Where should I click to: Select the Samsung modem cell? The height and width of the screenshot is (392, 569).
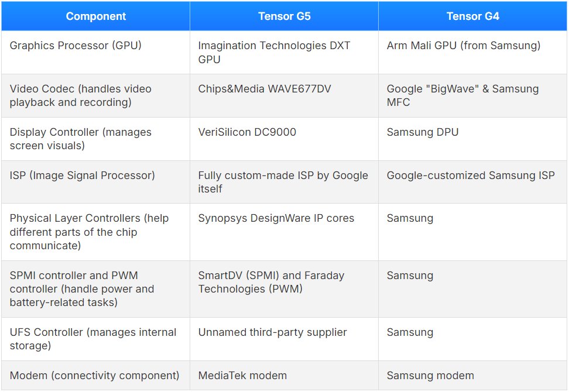pos(430,376)
